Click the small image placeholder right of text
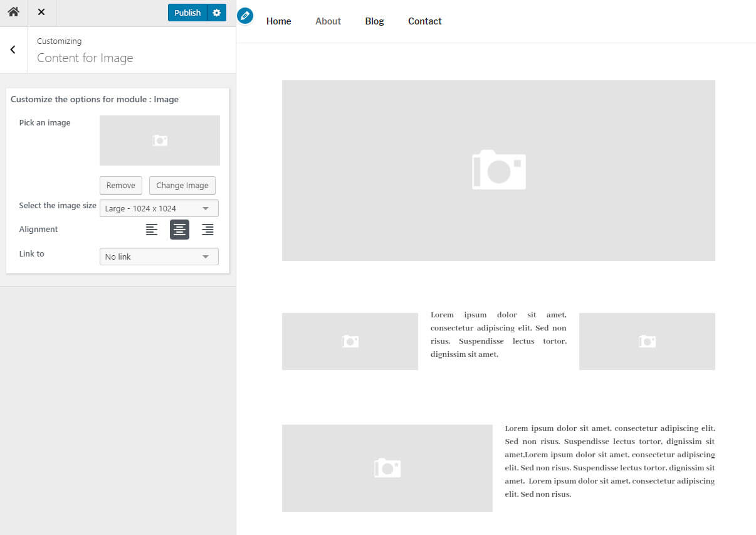 [646, 341]
